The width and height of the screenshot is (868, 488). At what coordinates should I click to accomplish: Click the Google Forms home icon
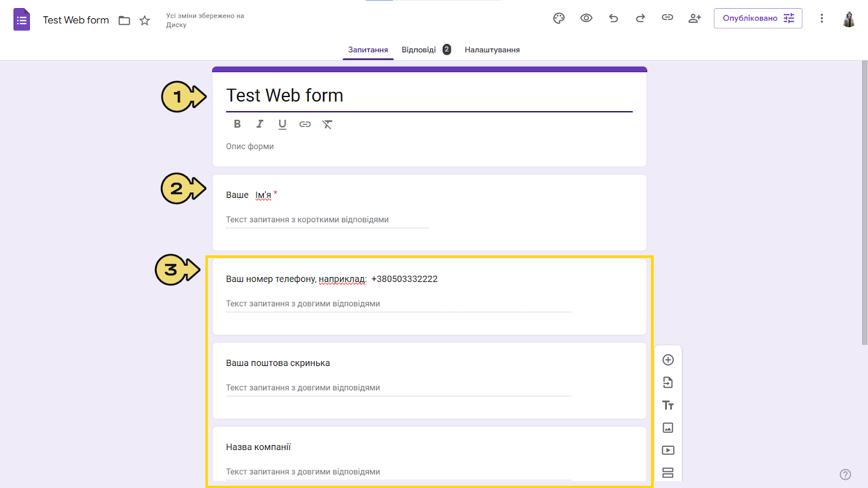(22, 20)
